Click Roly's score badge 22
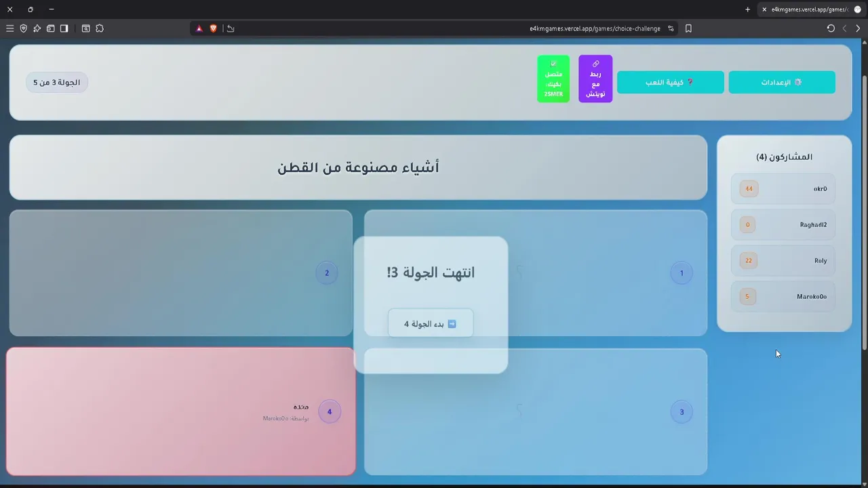 pos(749,261)
